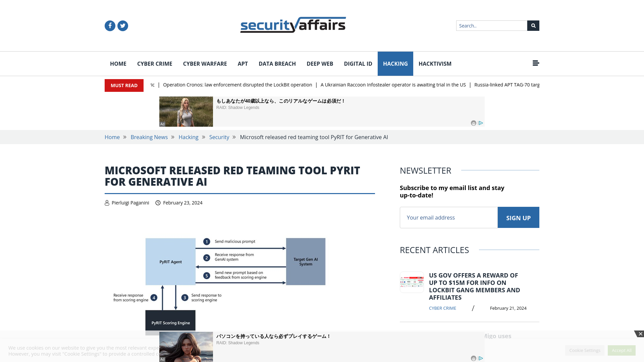Click the search magnifier icon

tap(533, 25)
